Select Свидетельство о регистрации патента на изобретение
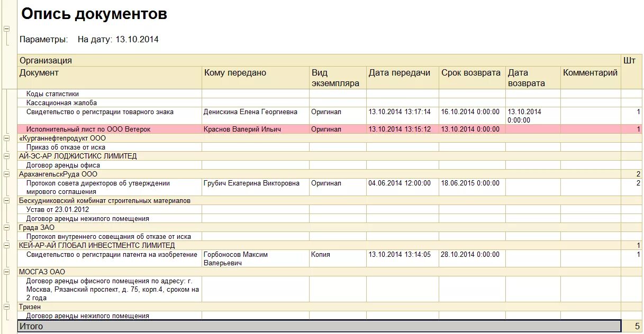Screen dimensions: 644x334 [110, 258]
